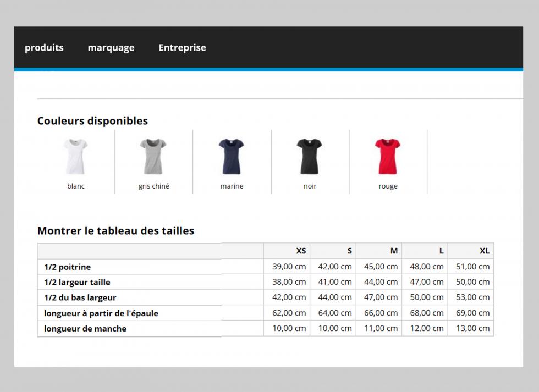Click the blanc color label
The image size is (539, 392).
76,186
